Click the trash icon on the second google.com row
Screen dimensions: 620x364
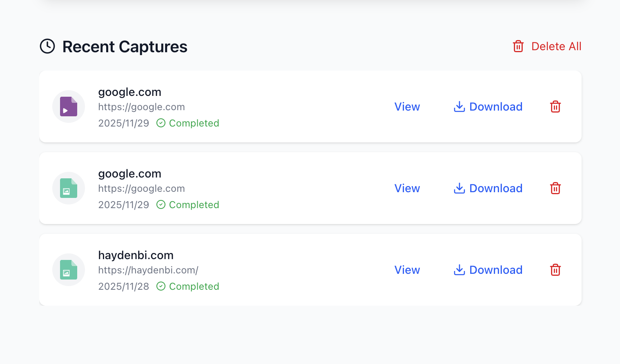pos(555,188)
